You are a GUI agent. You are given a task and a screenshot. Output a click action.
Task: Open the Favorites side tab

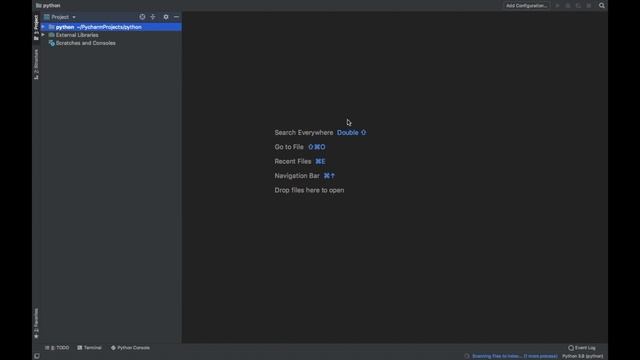pyautogui.click(x=36, y=323)
